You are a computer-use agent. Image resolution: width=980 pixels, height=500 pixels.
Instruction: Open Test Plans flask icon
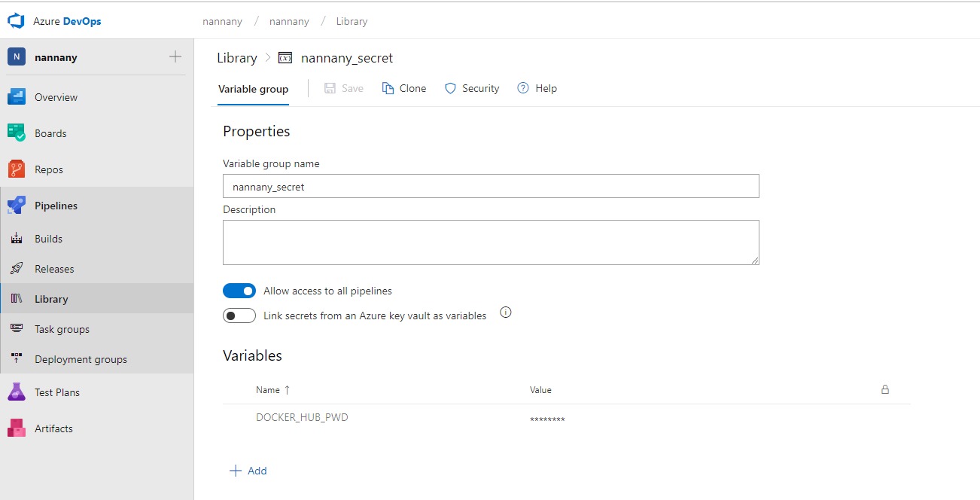point(17,392)
